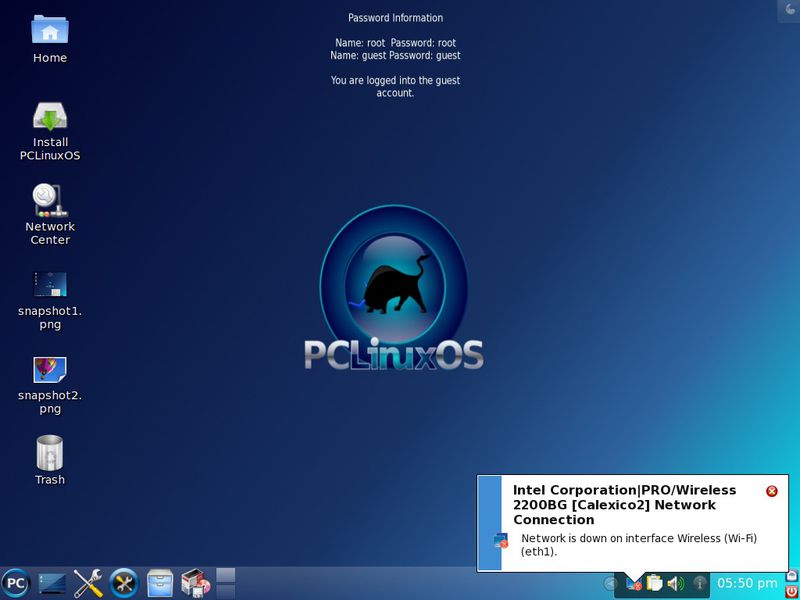Click the "Password Information" heading text
Screen dimensions: 800x600
[x=395, y=18]
